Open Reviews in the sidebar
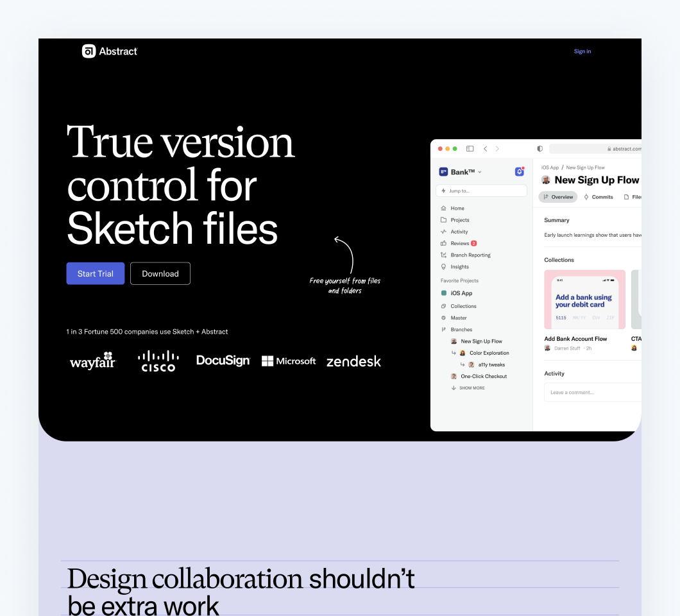Image resolution: width=680 pixels, height=616 pixels. (x=459, y=243)
